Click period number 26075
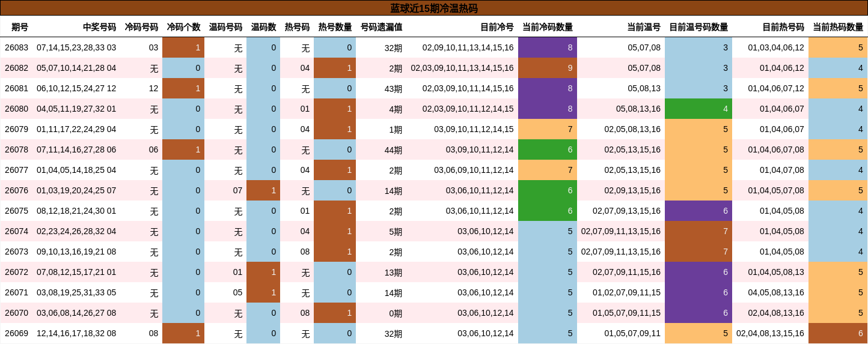The width and height of the screenshot is (868, 344). [x=16, y=211]
